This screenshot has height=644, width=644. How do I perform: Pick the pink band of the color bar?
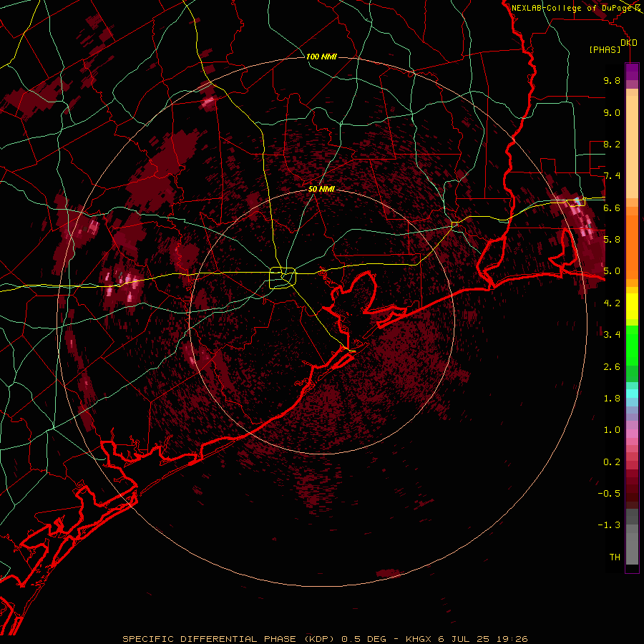click(632, 434)
